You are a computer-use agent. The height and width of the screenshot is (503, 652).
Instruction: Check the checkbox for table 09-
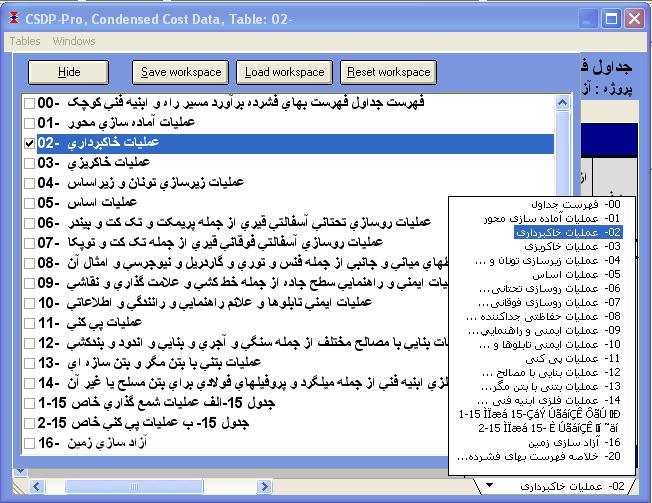click(x=30, y=283)
